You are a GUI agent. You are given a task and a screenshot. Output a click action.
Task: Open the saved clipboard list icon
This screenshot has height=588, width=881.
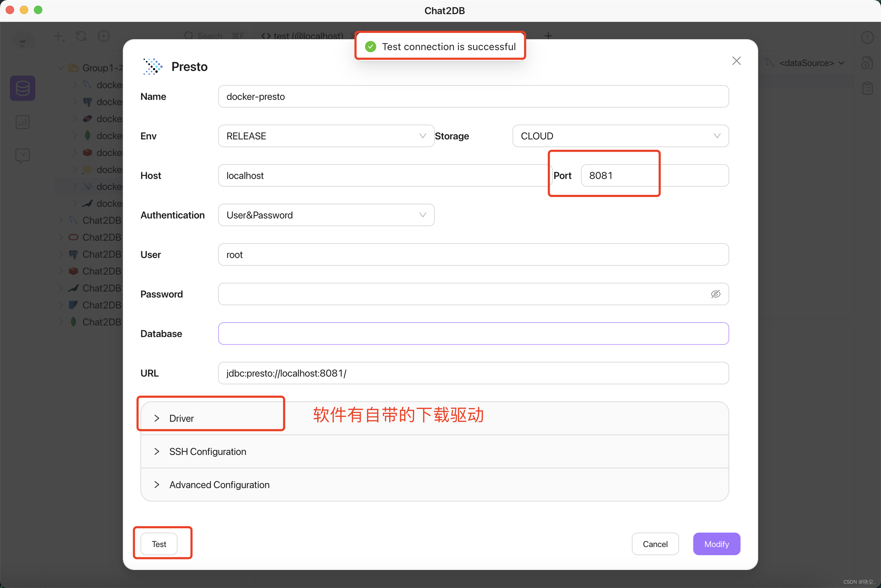[x=867, y=89]
